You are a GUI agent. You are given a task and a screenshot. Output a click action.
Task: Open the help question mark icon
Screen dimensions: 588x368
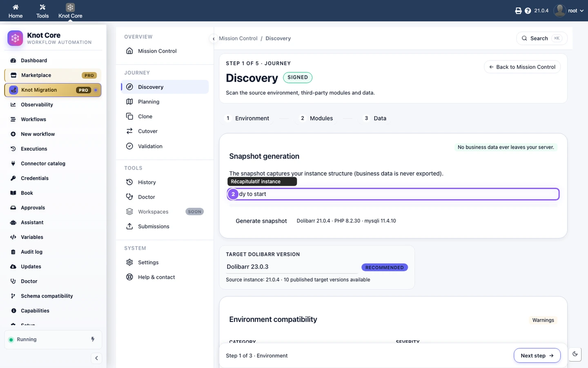528,11
